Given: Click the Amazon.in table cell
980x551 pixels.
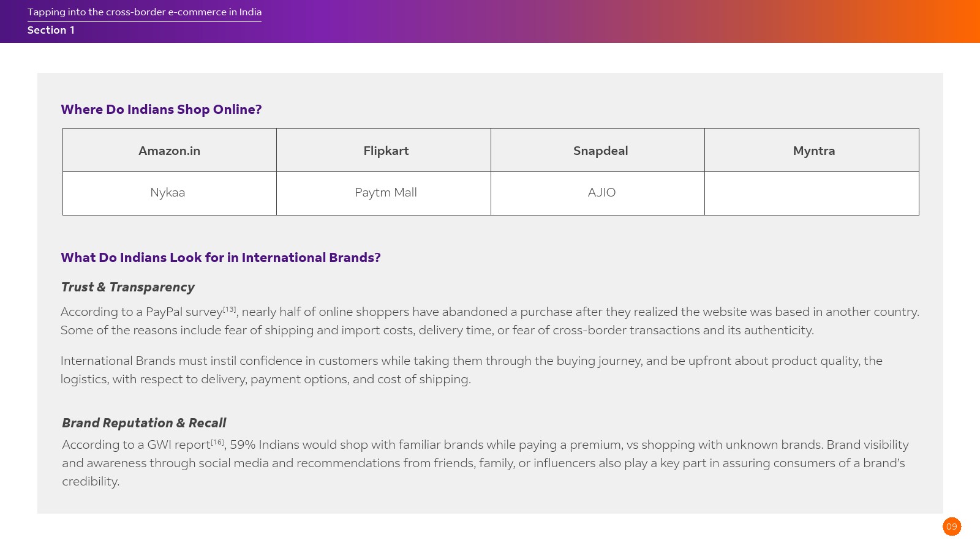Looking at the screenshot, I should [x=169, y=151].
